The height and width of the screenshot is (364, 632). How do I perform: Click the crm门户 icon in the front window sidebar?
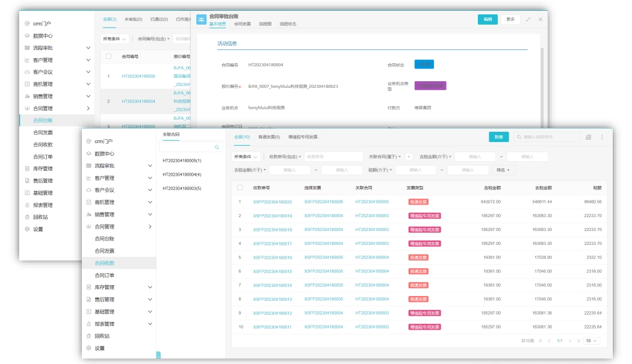tap(88, 141)
